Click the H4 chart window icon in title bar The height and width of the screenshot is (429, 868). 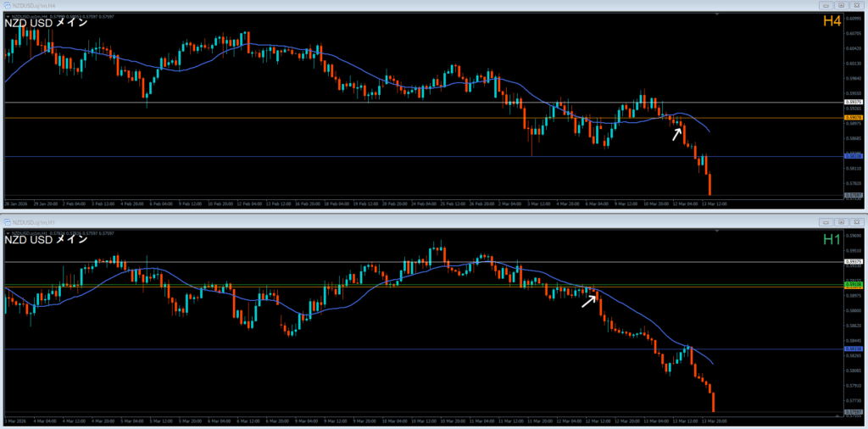point(7,5)
